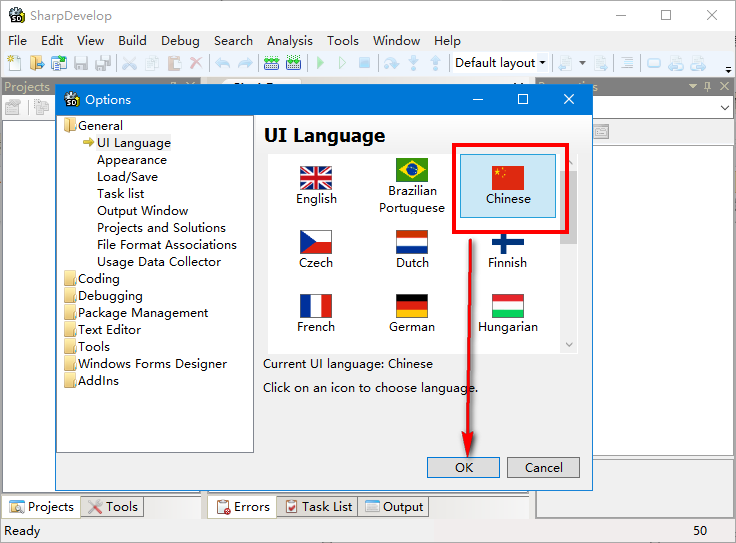
Task: Click the Copy toolbar icon
Action: click(152, 62)
